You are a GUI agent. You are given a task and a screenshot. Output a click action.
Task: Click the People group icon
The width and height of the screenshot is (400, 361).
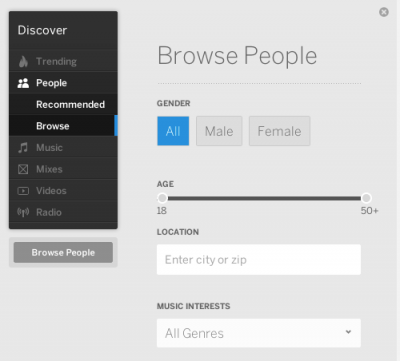click(23, 83)
